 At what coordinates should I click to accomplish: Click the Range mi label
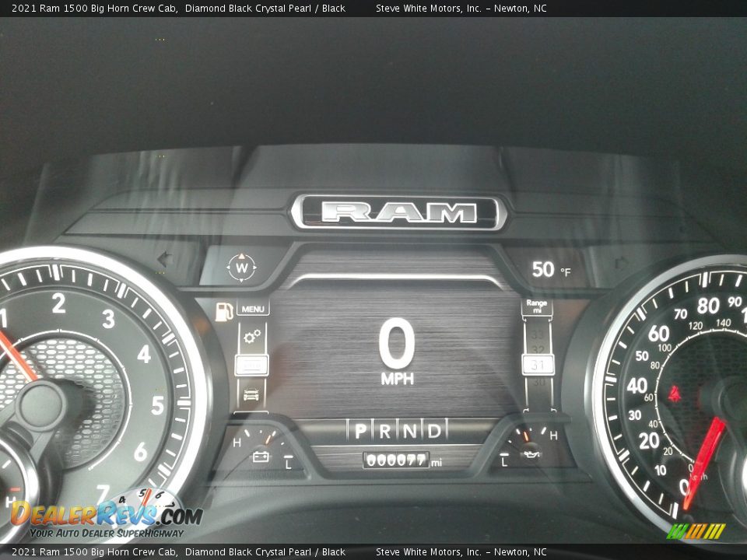point(536,306)
